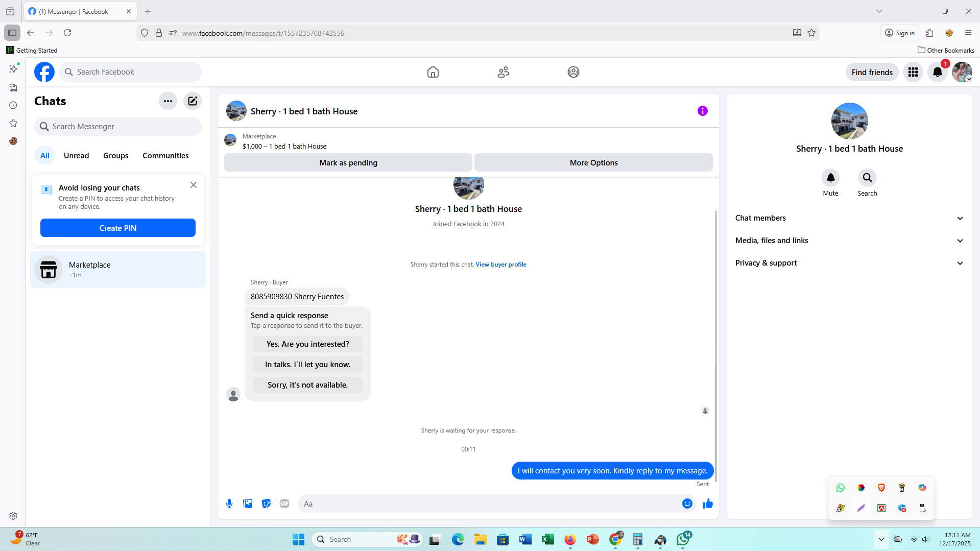Image resolution: width=980 pixels, height=551 pixels.
Task: Open the View buyer profile link
Action: [501, 265]
